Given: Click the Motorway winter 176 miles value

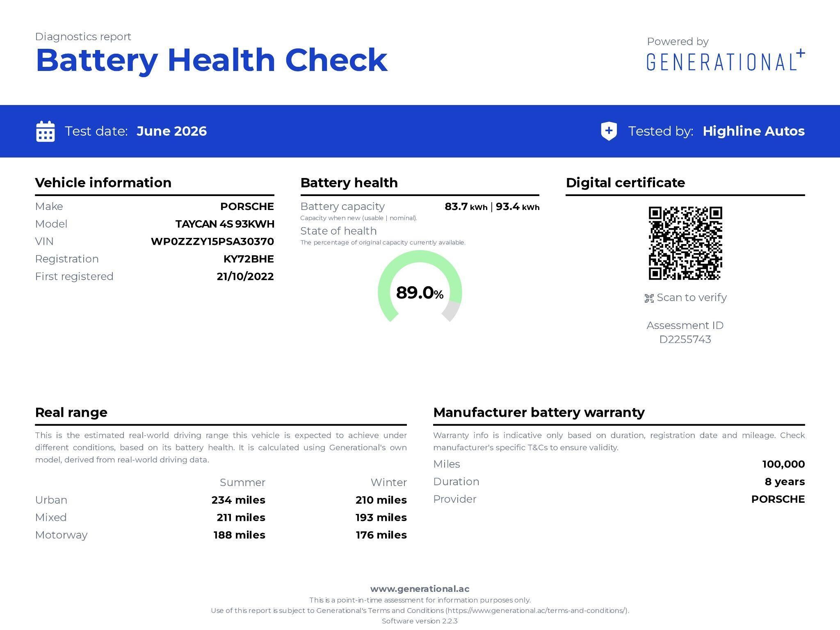Looking at the screenshot, I should coord(381,535).
